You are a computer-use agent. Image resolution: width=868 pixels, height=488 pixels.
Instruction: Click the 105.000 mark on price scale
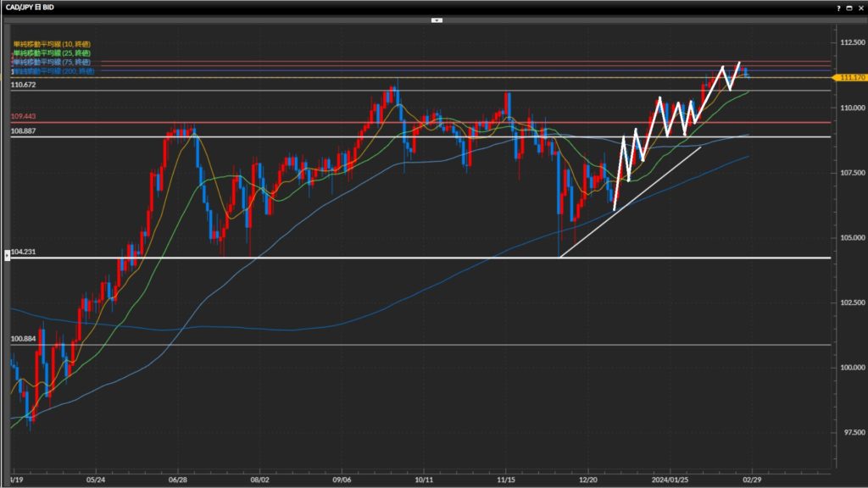(849, 237)
